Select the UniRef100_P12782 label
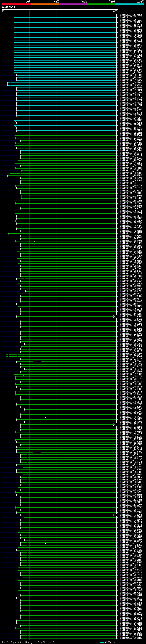 click(131, 112)
